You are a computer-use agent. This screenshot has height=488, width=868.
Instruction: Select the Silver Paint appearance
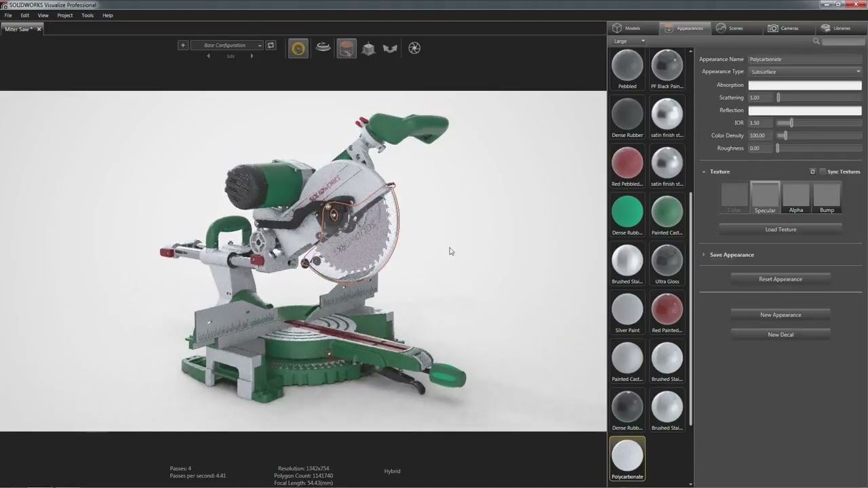[x=627, y=314]
